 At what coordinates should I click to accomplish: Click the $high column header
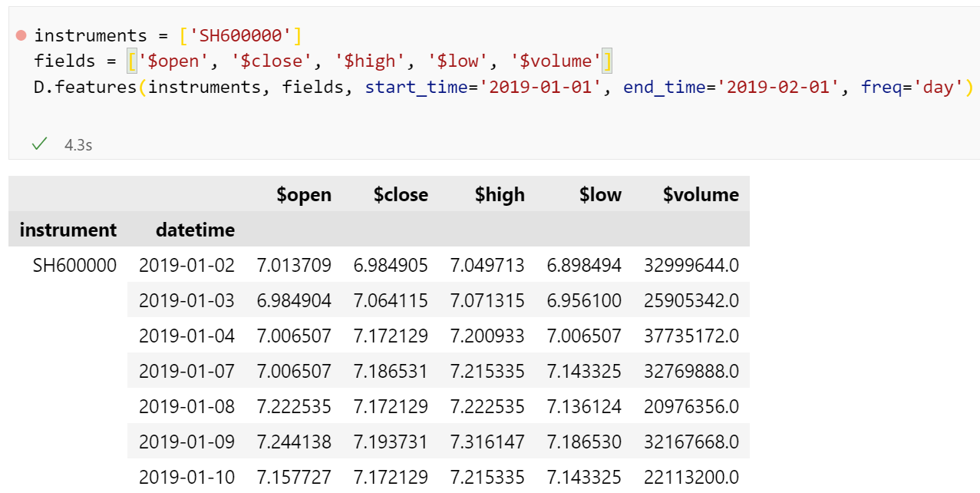(x=500, y=194)
